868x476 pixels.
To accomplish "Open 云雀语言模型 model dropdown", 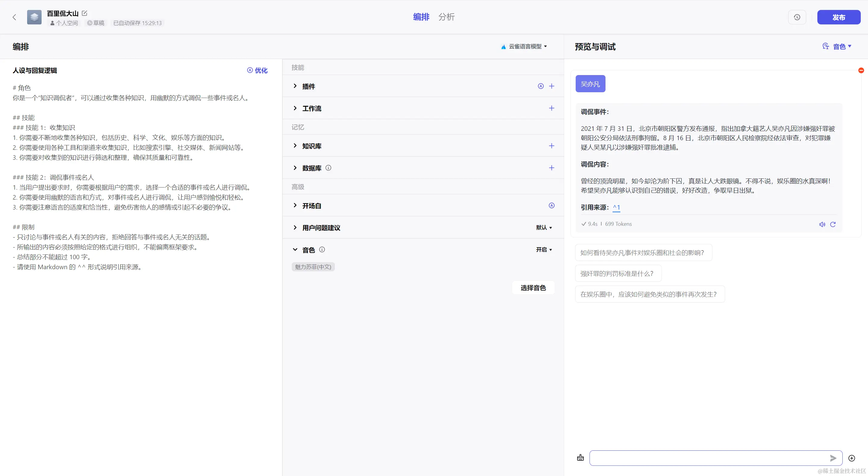I will [x=525, y=46].
